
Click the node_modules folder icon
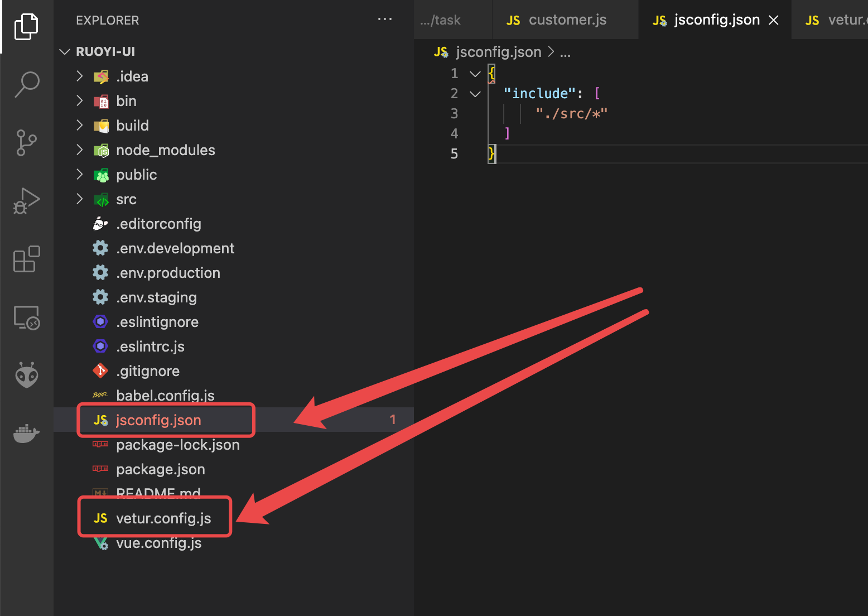[101, 150]
